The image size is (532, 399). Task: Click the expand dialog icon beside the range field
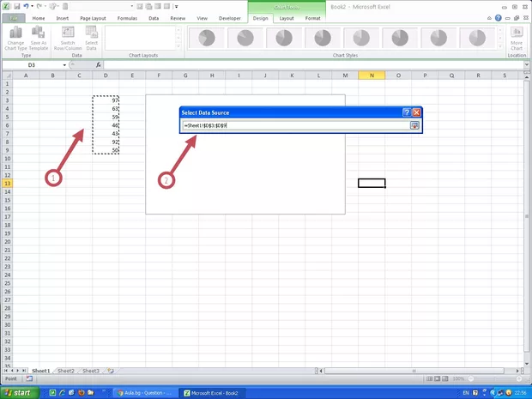point(414,125)
